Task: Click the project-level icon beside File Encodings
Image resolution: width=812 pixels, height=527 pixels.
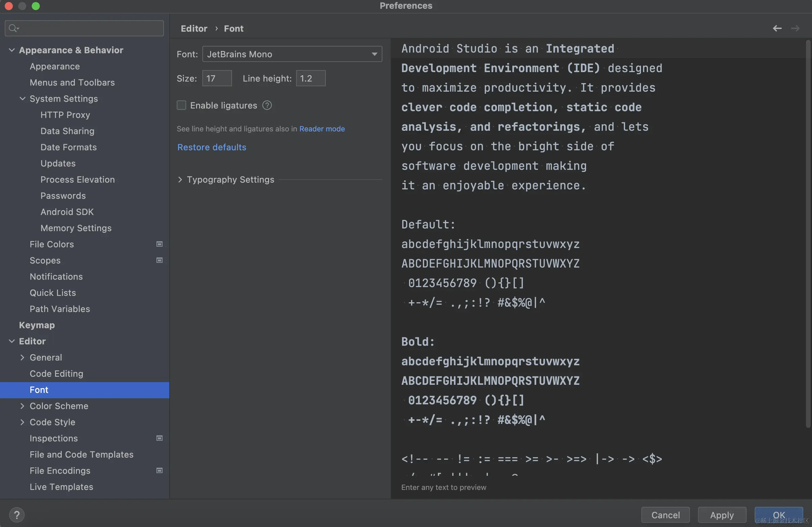Action: pos(159,470)
